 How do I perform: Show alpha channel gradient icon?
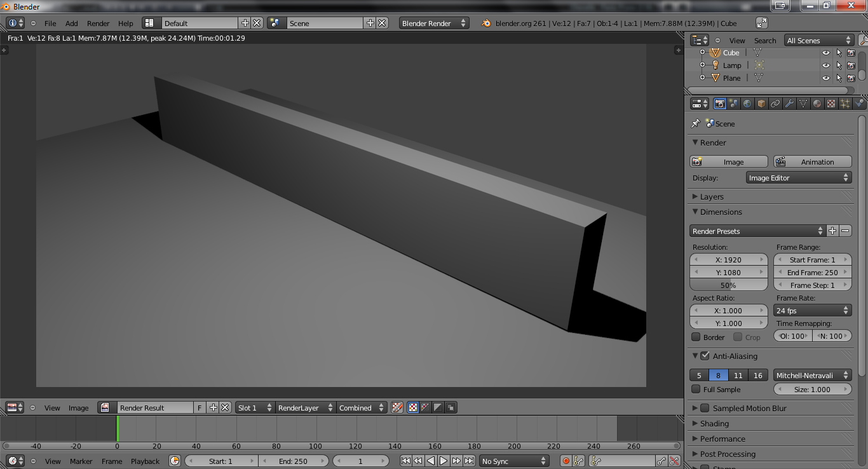(438, 407)
